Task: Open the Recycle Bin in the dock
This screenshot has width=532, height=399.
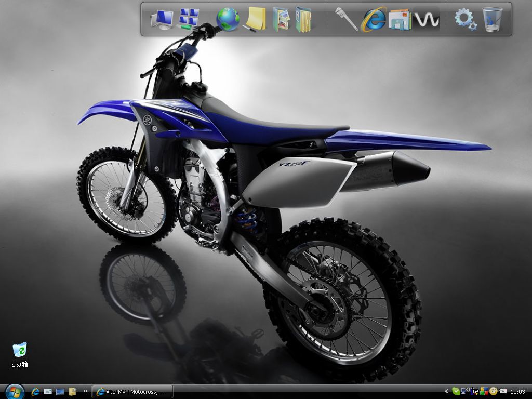Action: [x=493, y=19]
